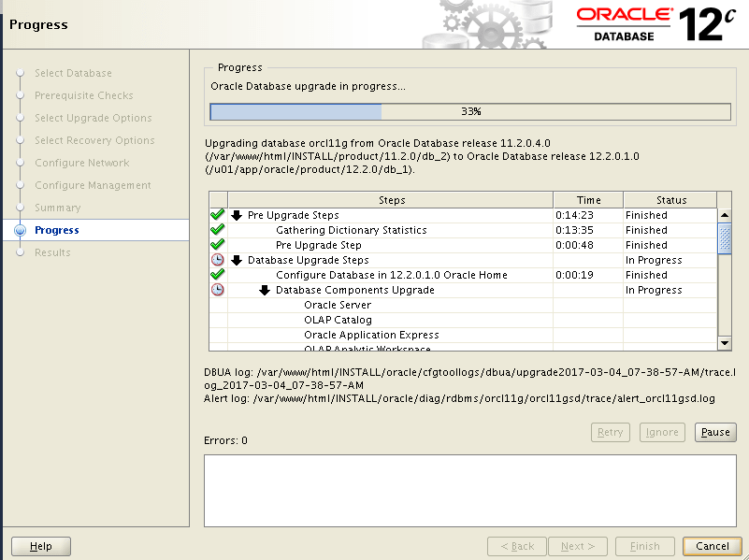Click the Time column header
This screenshot has height=560, width=749.
tap(588, 200)
